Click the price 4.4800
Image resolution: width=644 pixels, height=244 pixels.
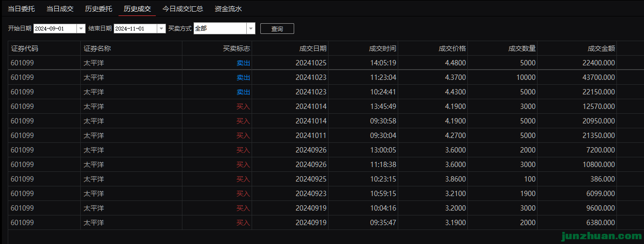[x=455, y=63]
